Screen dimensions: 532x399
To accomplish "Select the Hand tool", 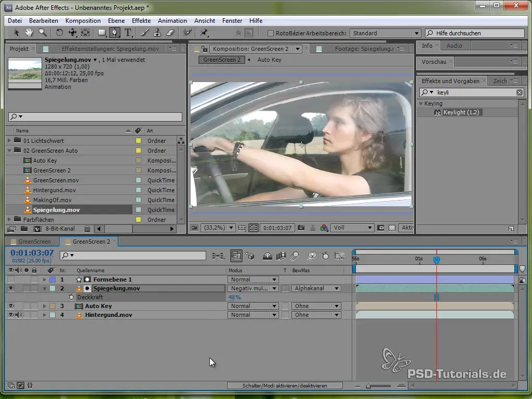I will (x=29, y=33).
